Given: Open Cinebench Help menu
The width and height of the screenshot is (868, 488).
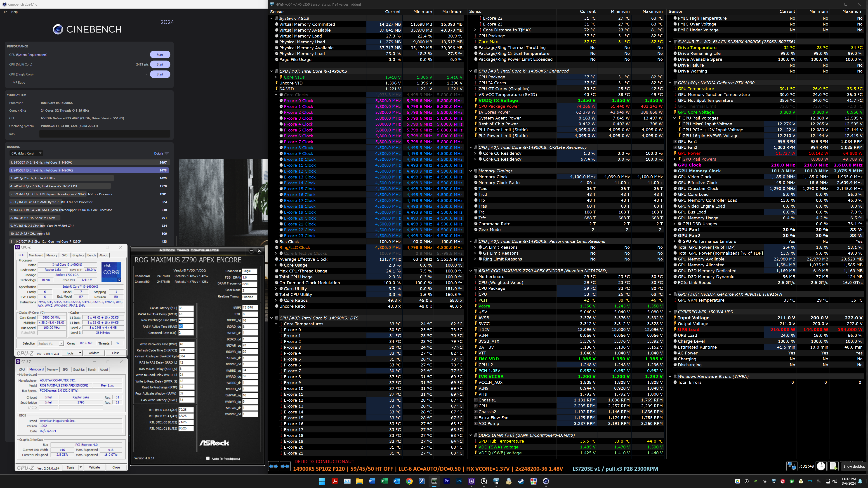Looking at the screenshot, I should pos(14,12).
